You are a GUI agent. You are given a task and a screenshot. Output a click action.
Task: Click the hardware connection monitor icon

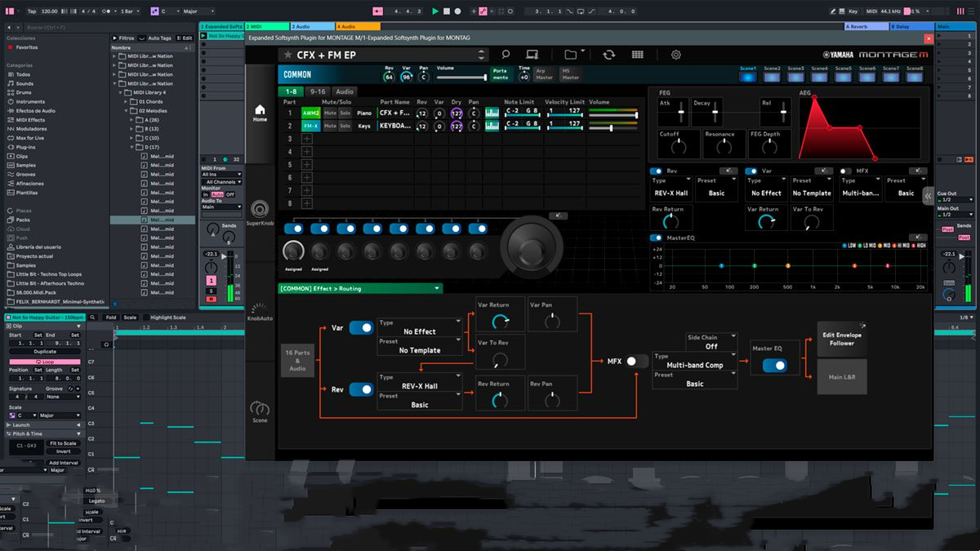point(532,55)
